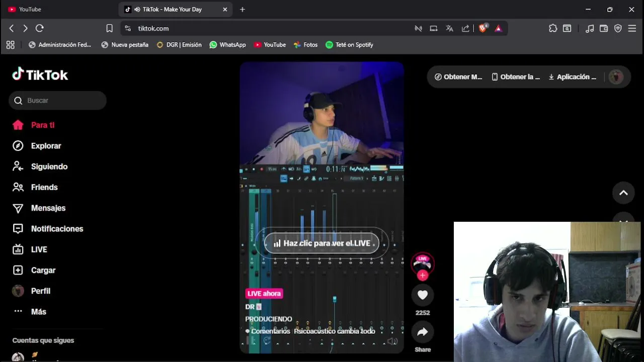Open the Brave Wallet icon
The width and height of the screenshot is (644, 362).
604,29
